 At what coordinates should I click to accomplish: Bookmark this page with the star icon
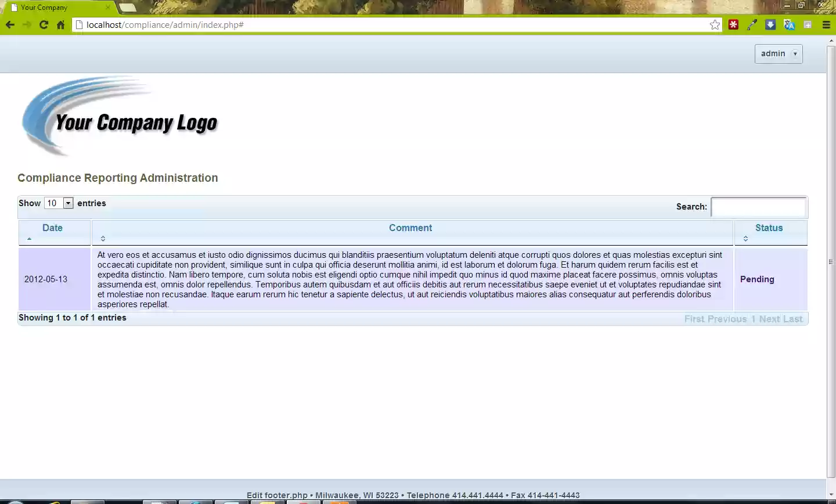pos(715,24)
